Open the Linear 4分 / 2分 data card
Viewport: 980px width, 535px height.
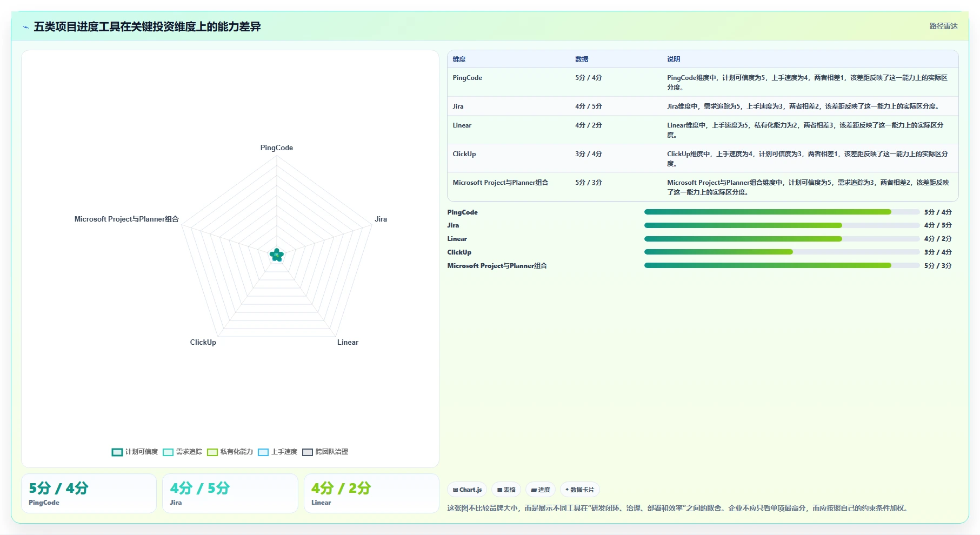(x=371, y=493)
